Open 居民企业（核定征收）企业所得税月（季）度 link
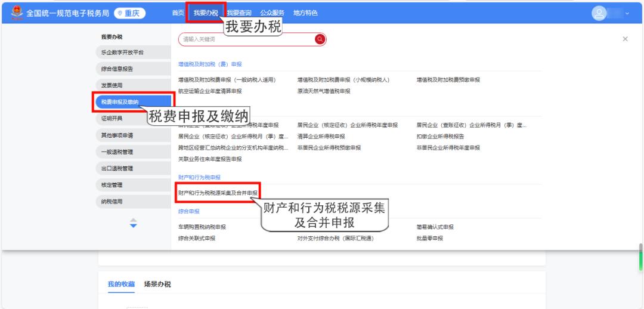Screen dimensions: 644x309 pyautogui.click(x=233, y=137)
